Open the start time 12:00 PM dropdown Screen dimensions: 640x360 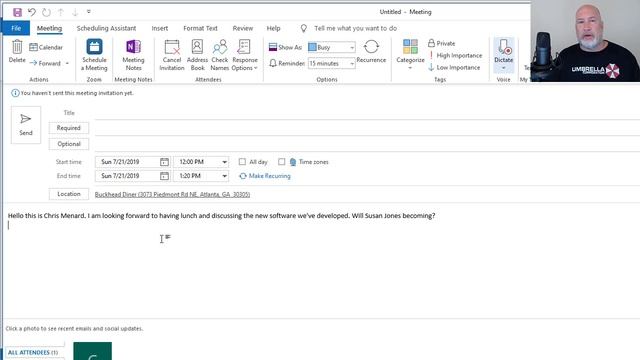coord(224,162)
